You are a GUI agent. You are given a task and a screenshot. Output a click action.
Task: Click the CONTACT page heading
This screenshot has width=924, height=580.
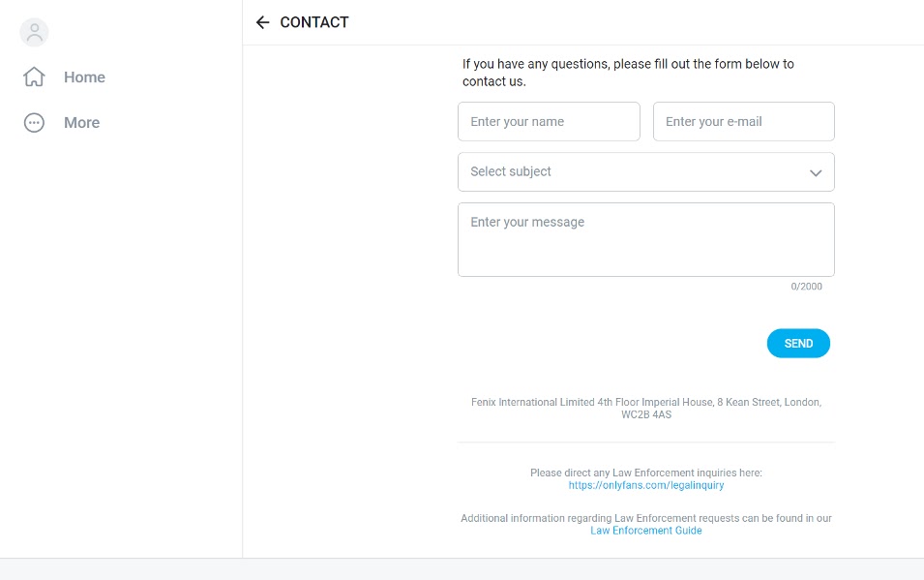click(x=314, y=22)
